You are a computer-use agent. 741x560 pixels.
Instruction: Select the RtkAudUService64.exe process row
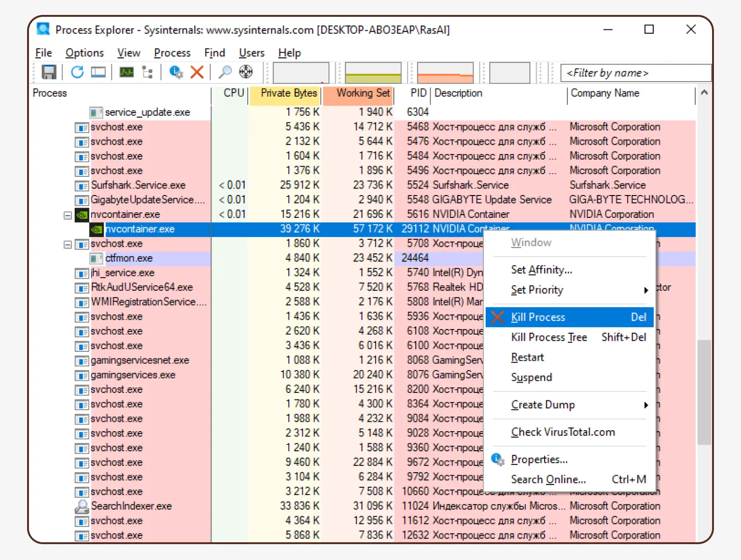[363, 287]
